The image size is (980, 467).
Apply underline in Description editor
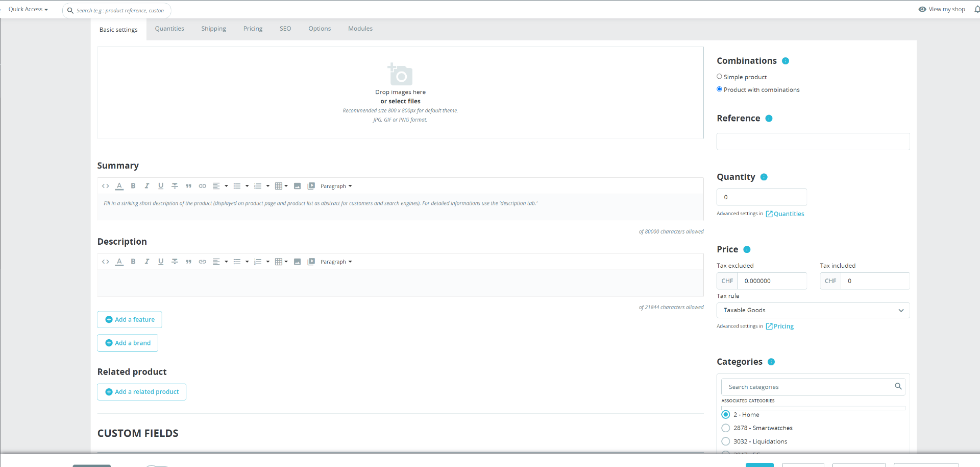(161, 262)
